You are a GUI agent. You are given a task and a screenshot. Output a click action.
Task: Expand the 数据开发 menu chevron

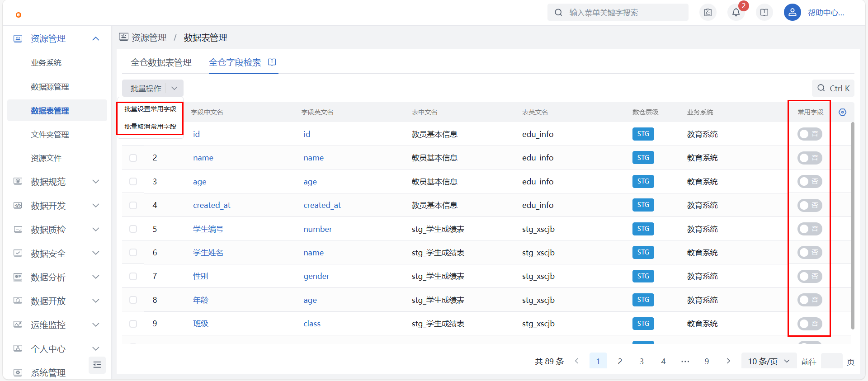(96, 206)
